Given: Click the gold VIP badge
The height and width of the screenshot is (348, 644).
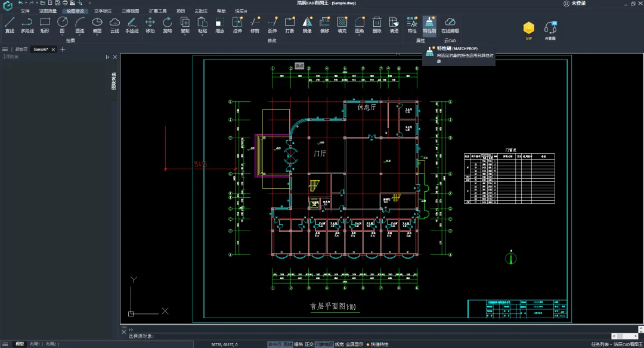Looking at the screenshot, I should click(528, 29).
